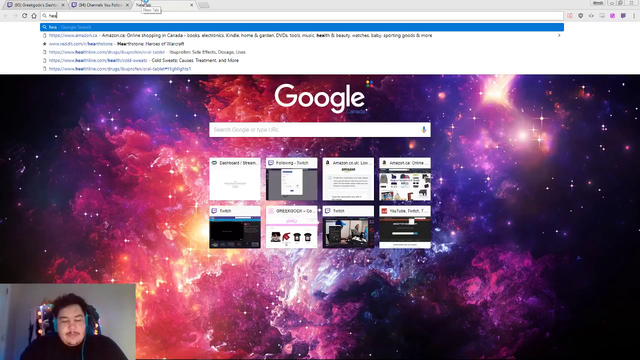Switch to the Greekgodx's Dashboard tab
The image size is (640, 360).
pyautogui.click(x=35, y=5)
